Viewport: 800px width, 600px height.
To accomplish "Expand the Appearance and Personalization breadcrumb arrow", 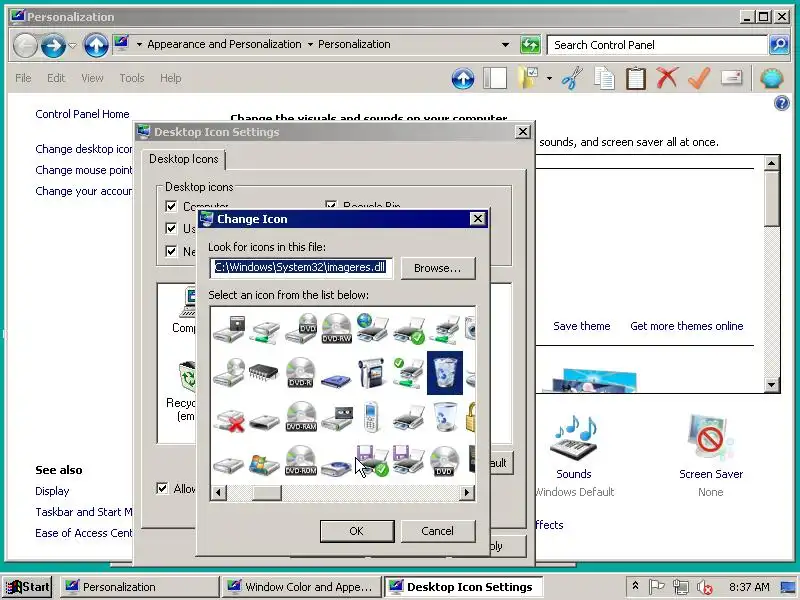I will coord(139,45).
